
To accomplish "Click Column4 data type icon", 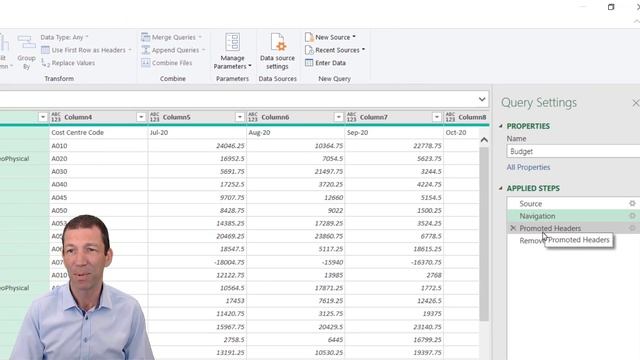I will click(x=56, y=117).
